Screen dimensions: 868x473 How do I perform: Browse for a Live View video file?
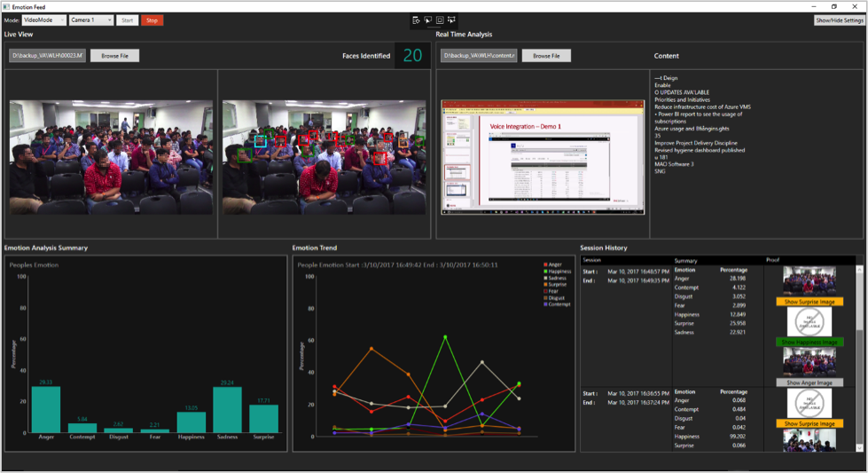tap(114, 55)
